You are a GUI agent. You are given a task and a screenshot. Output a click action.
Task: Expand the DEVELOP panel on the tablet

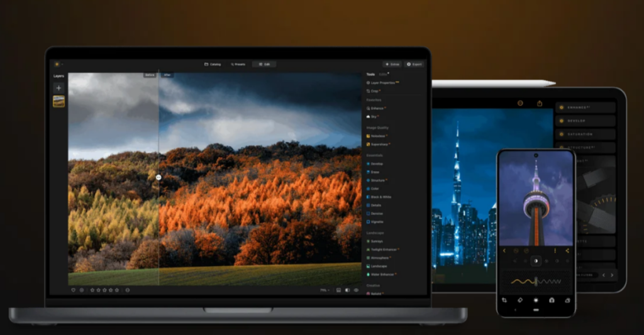(586, 121)
